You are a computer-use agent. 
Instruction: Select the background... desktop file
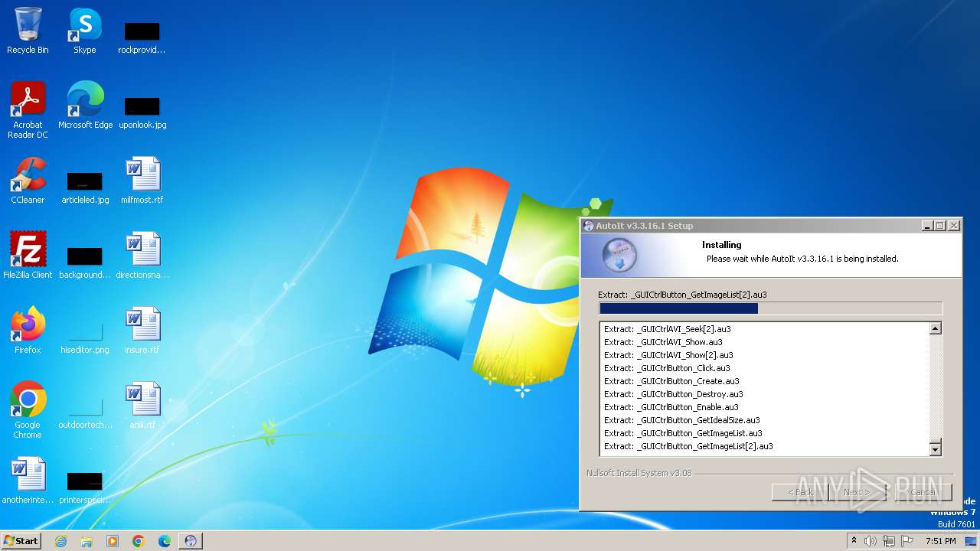(x=85, y=262)
